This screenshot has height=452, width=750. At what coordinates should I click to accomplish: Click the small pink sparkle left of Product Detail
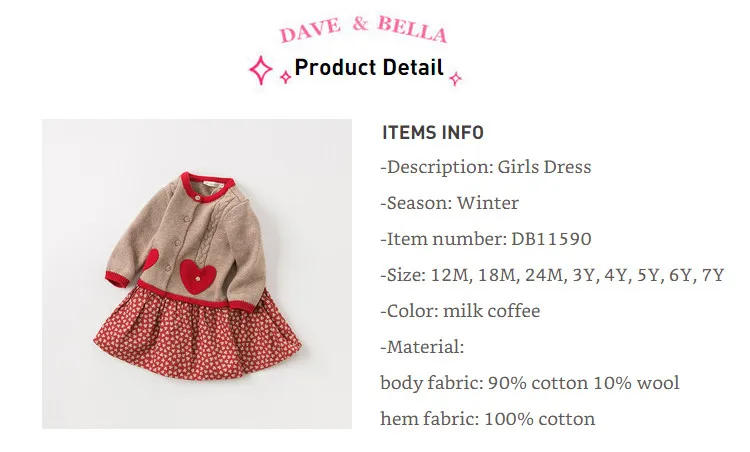pos(286,77)
